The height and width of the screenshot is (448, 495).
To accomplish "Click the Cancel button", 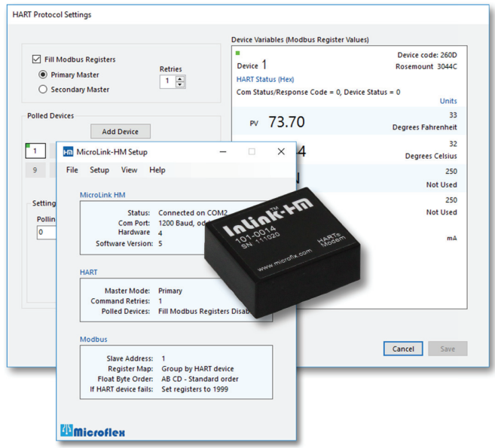I will [403, 349].
